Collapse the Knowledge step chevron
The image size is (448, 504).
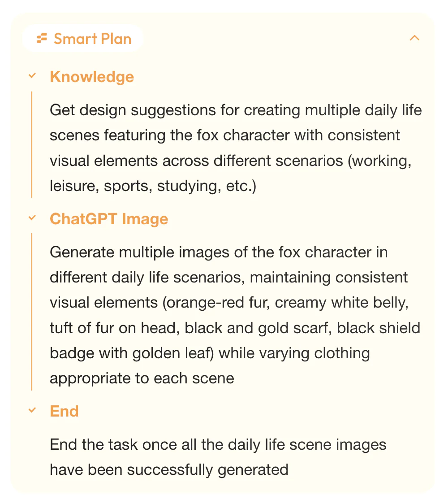(32, 76)
